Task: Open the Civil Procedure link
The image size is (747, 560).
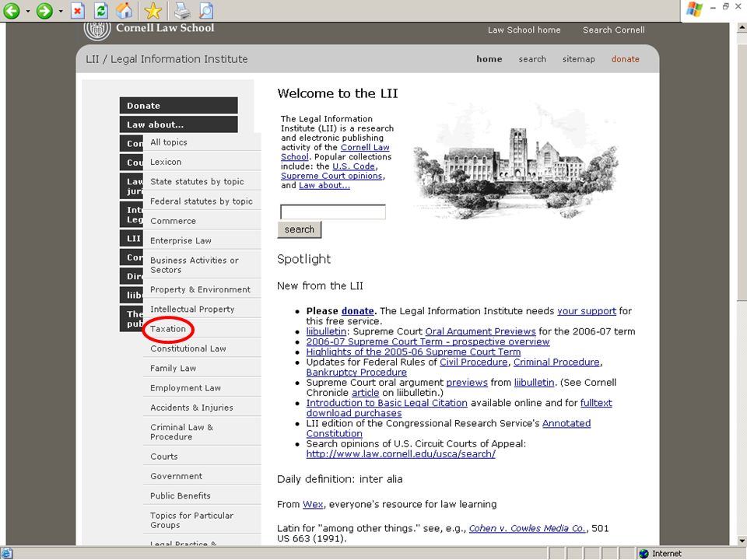Action: (474, 362)
